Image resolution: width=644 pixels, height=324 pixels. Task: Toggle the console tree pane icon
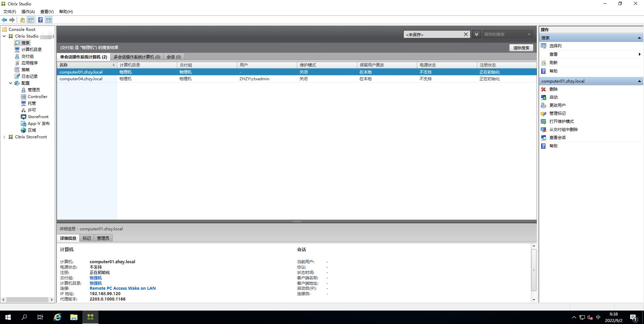click(31, 20)
